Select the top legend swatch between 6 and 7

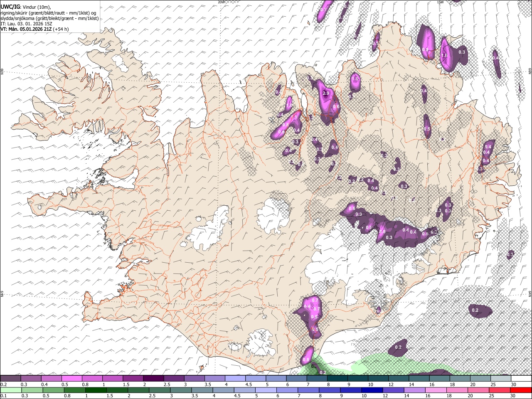coord(296,378)
